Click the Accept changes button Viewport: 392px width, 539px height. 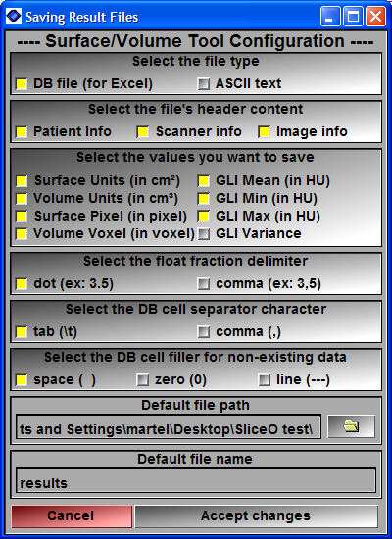[256, 515]
